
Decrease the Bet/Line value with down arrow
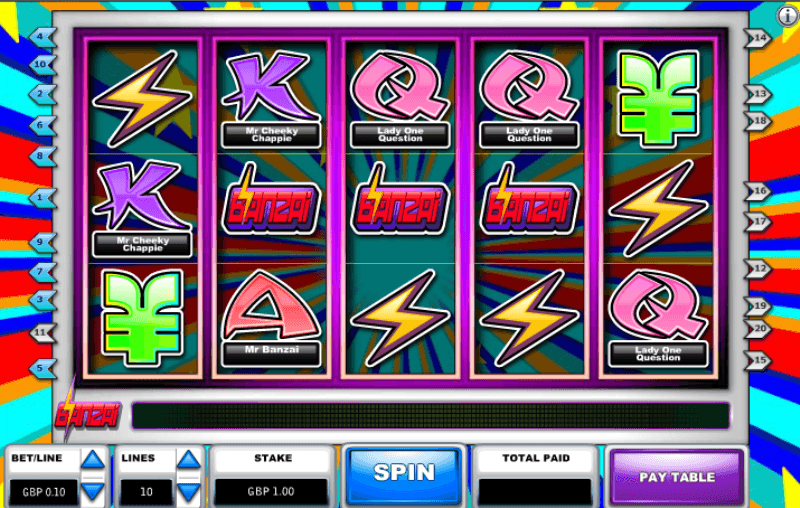(x=93, y=491)
